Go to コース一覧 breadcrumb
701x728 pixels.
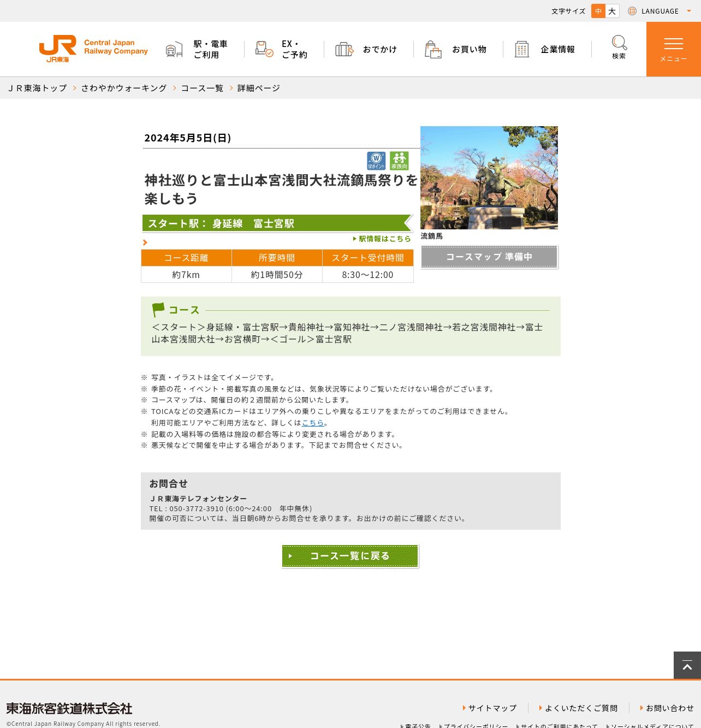(202, 88)
